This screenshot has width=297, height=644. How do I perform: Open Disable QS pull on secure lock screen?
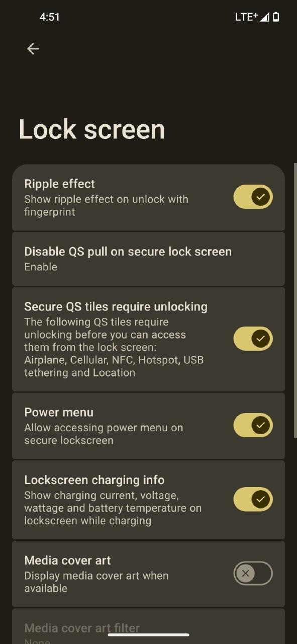[x=148, y=259]
